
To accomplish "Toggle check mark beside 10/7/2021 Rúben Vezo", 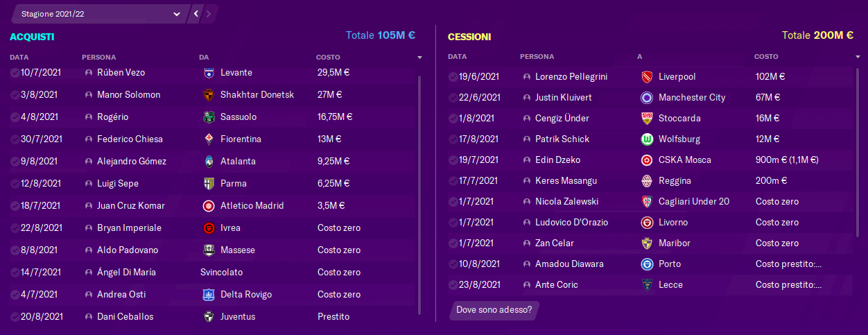I will [x=15, y=73].
